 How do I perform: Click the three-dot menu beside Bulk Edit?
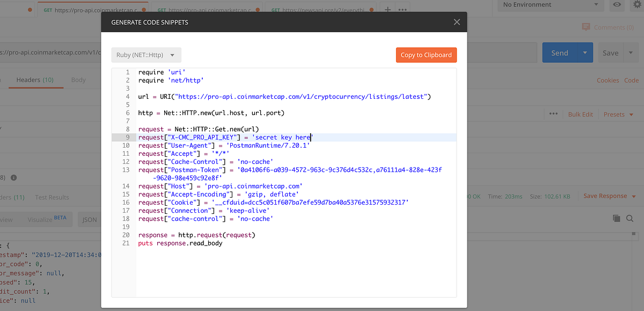tap(553, 114)
